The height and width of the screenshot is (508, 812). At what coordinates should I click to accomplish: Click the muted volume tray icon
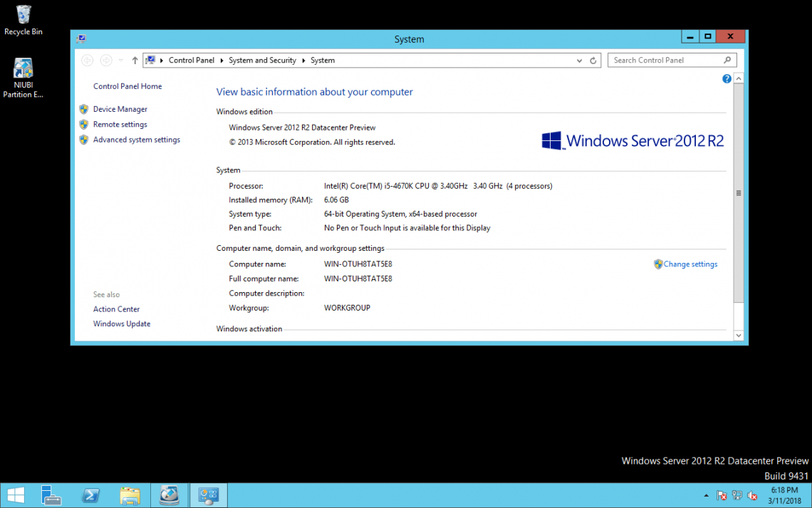pos(752,496)
